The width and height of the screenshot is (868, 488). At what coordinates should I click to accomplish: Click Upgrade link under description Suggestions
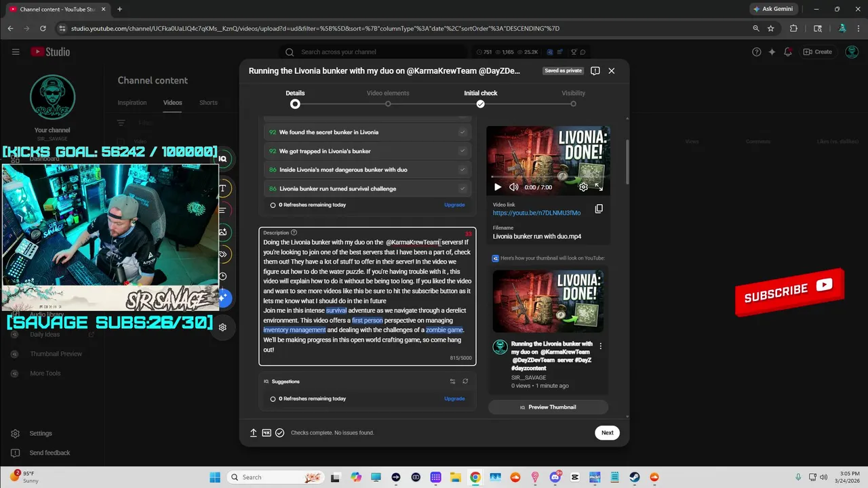click(x=454, y=399)
